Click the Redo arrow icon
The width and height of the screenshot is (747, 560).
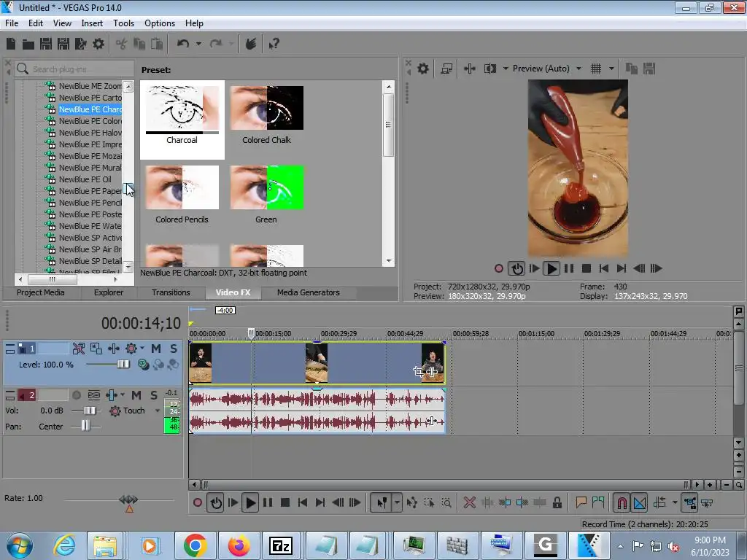[216, 44]
